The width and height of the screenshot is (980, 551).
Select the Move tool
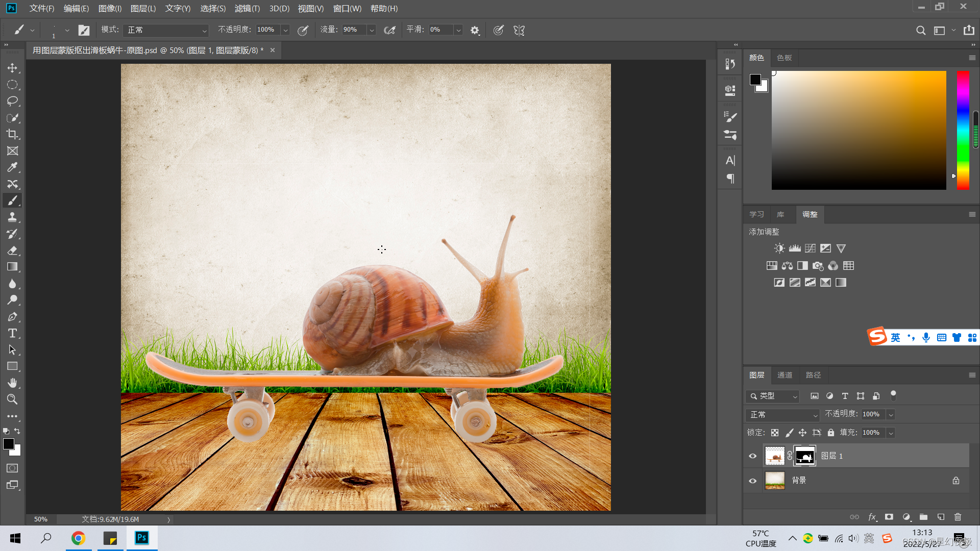click(12, 68)
